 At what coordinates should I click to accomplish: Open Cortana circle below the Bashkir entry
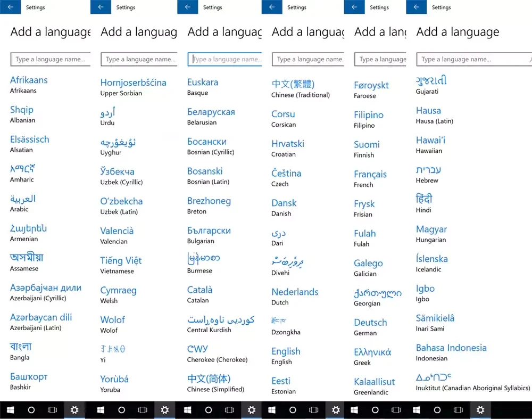point(31,410)
